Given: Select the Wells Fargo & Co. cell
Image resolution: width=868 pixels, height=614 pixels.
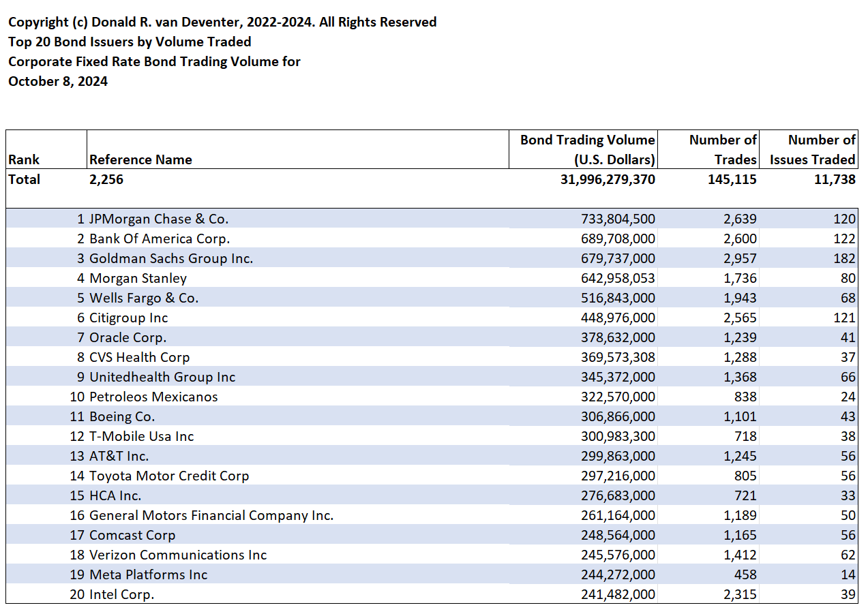Looking at the screenshot, I should [144, 298].
